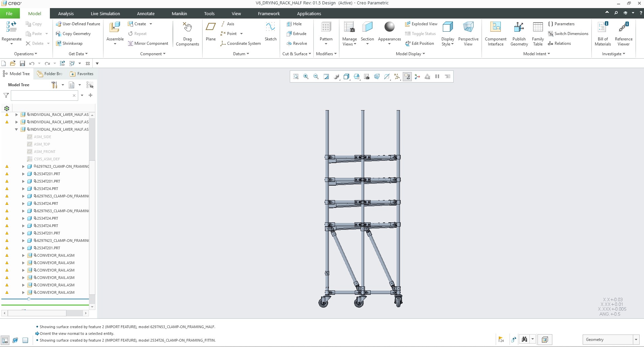This screenshot has width=644, height=347.
Task: Toggle perspective icon in graphics toolbar
Action: coord(377,76)
